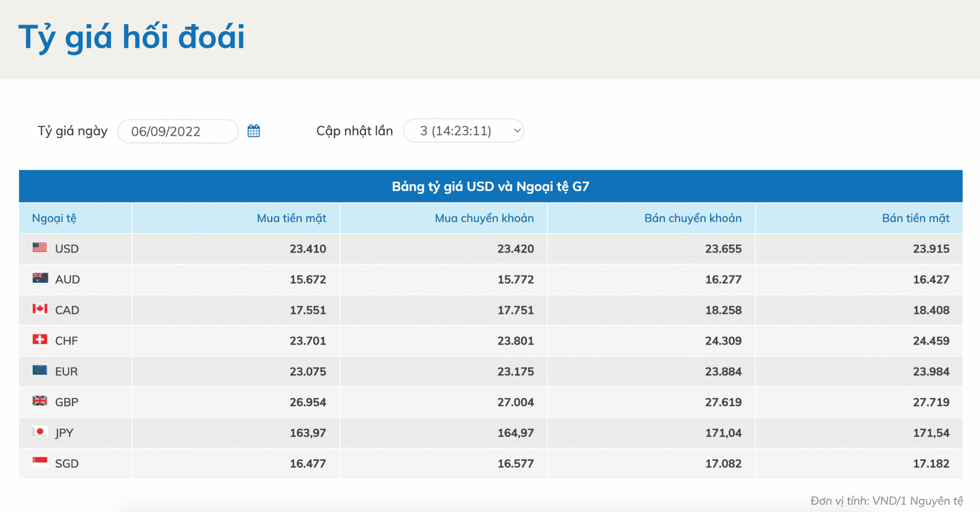Click the USD flag icon

[40, 247]
